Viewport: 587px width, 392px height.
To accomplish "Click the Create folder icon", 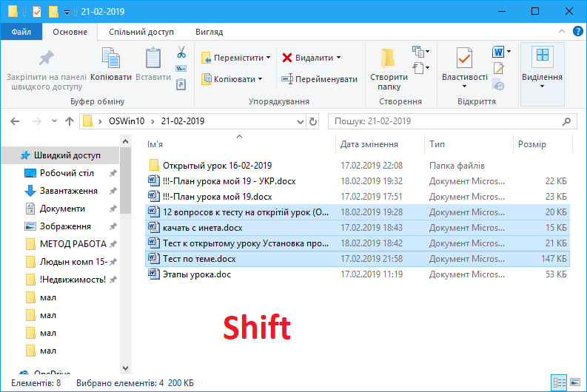I will click(x=388, y=58).
